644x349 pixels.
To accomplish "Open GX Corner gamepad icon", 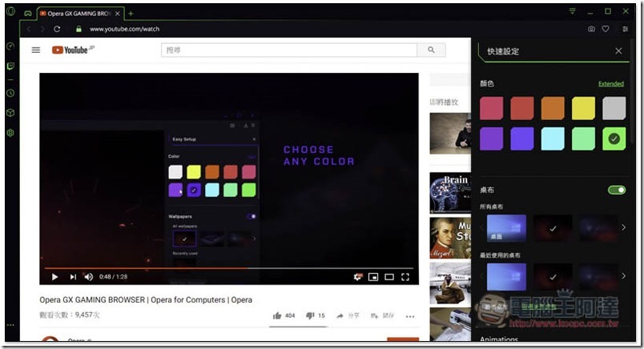I will pyautogui.click(x=27, y=13).
